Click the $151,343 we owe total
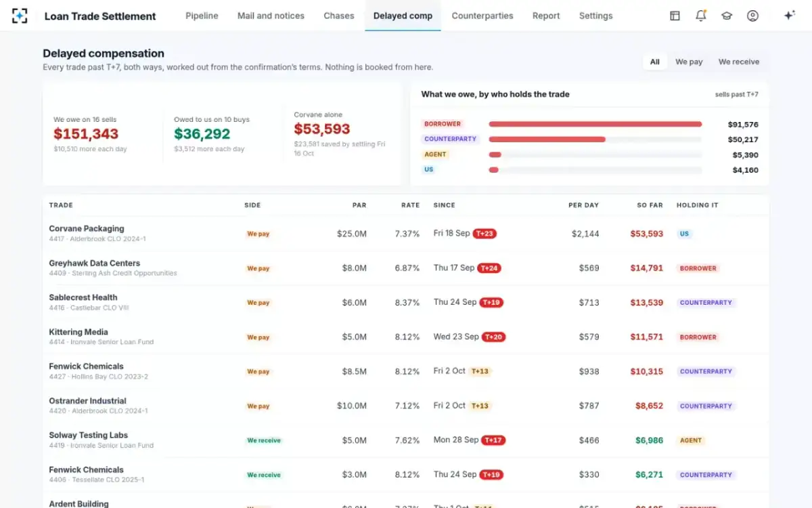Viewport: 812px width, 508px height. [x=86, y=134]
